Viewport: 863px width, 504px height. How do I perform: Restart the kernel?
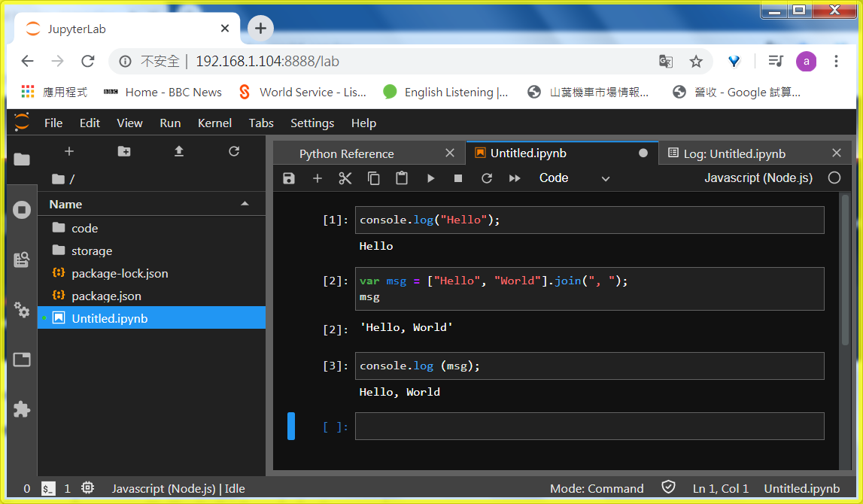(x=486, y=178)
